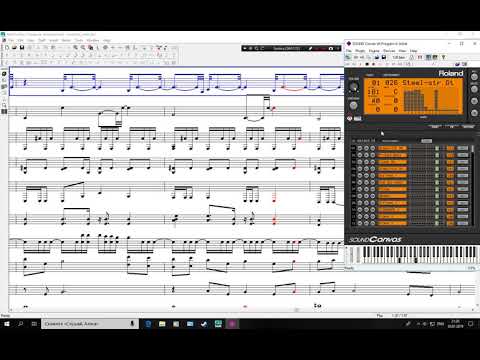Click the microphone icon in taskbar search box
This screenshot has height=360, width=480.
pos(132,323)
